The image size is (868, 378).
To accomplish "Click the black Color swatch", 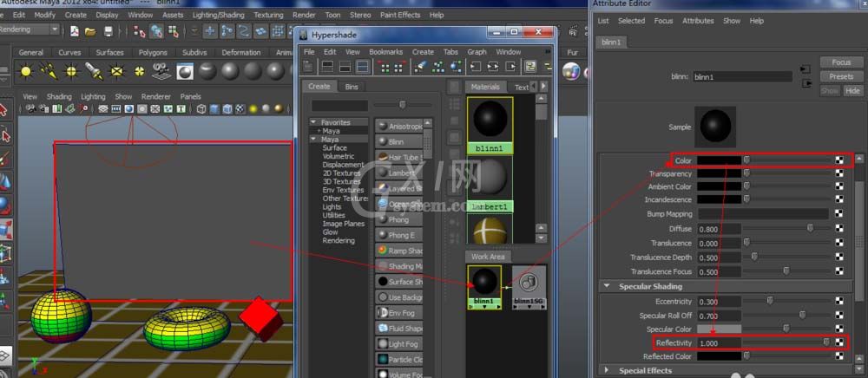I will 719,160.
